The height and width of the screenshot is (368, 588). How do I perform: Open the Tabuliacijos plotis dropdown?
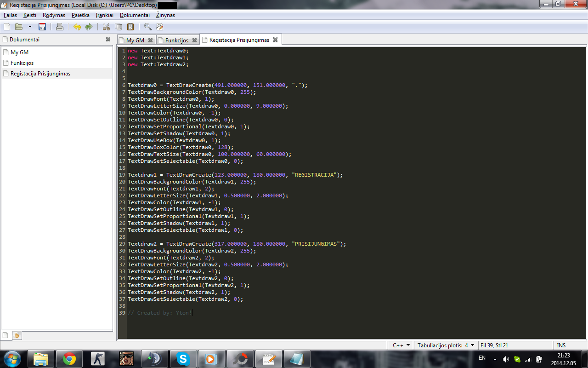[x=446, y=345]
